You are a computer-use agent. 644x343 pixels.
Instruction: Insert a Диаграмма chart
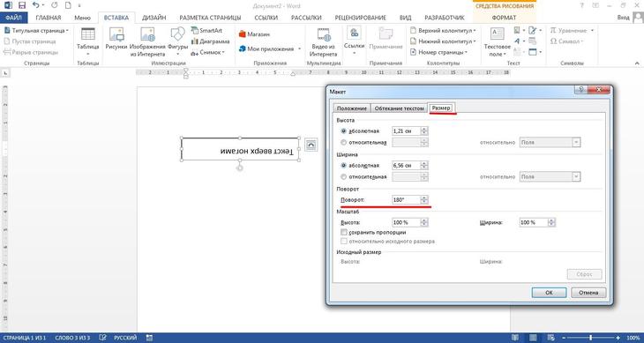pos(210,41)
